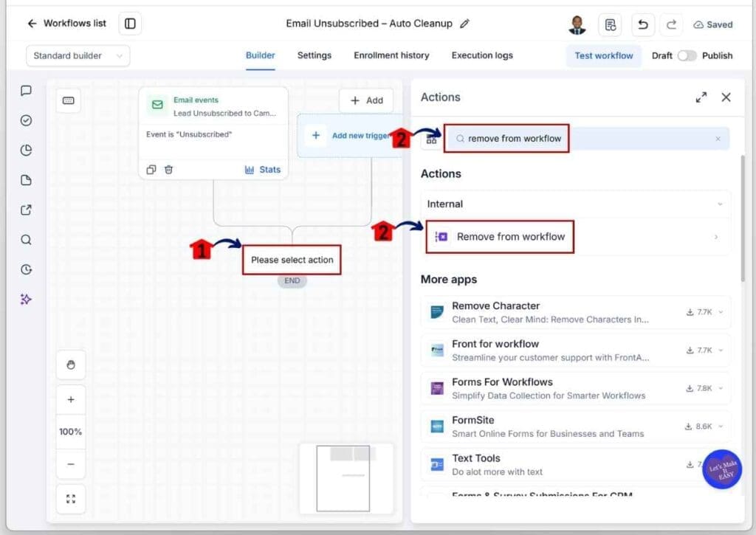Enable the hand pan tool

[71, 365]
